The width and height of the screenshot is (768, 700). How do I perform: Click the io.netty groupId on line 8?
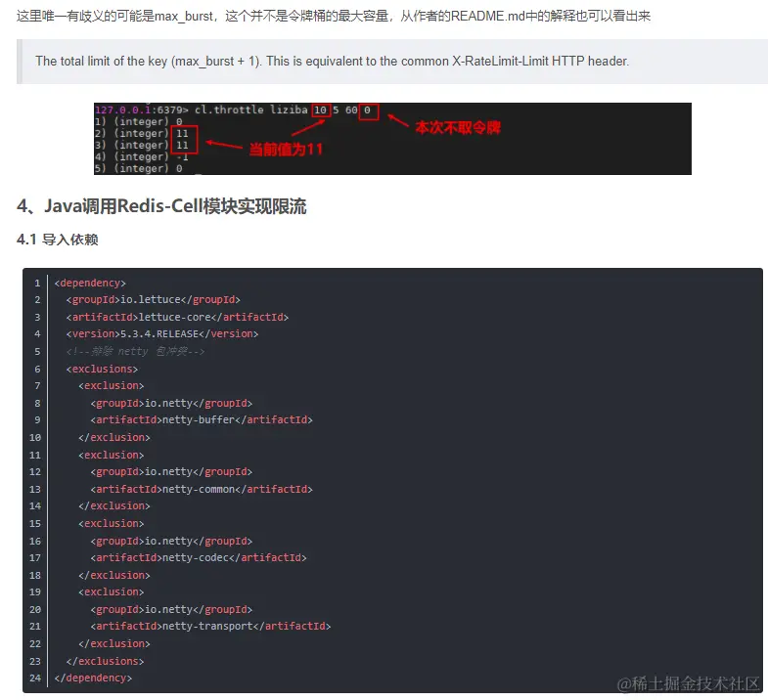point(171,404)
